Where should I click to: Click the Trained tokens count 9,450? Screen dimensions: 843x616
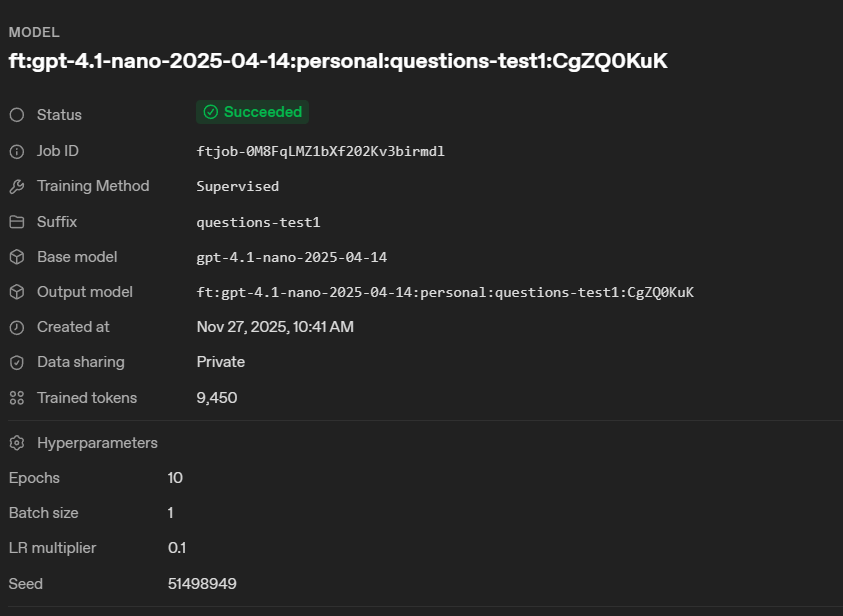(x=216, y=398)
